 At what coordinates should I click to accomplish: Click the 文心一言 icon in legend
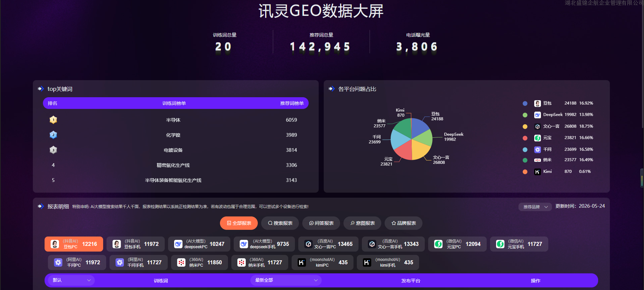point(537,126)
